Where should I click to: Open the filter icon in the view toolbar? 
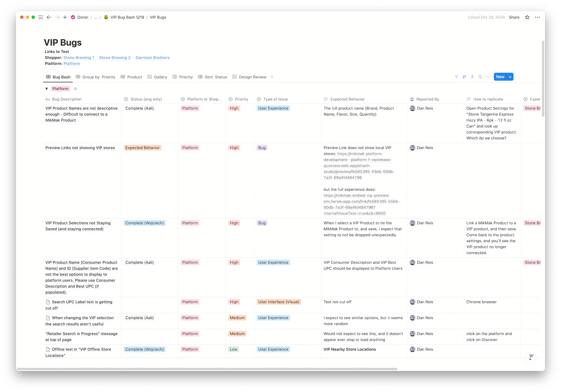coord(456,77)
